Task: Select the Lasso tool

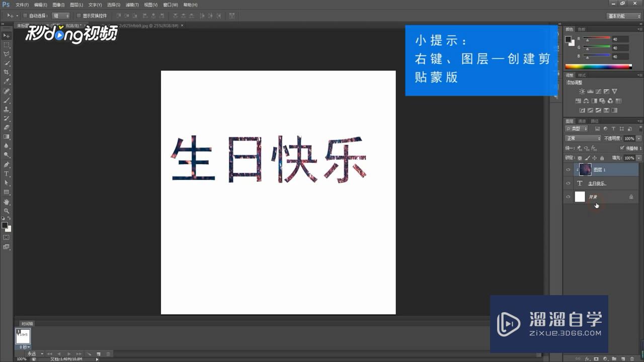Action: click(7, 54)
